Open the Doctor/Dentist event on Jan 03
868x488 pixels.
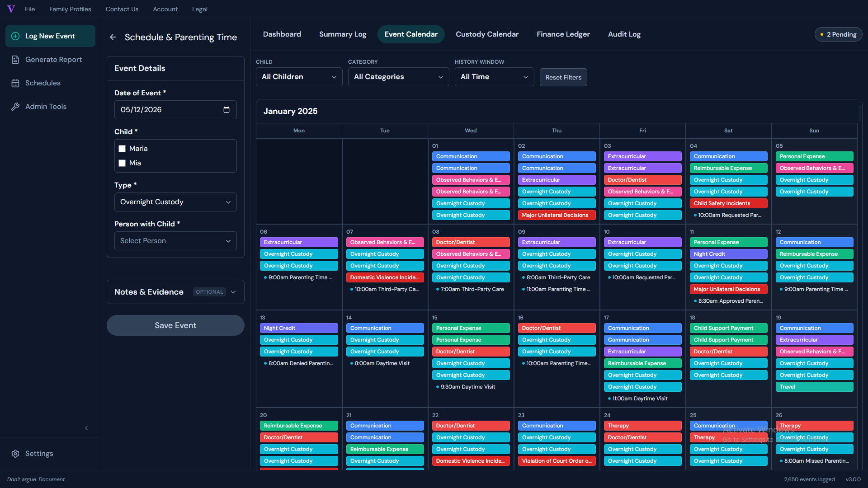coord(642,180)
